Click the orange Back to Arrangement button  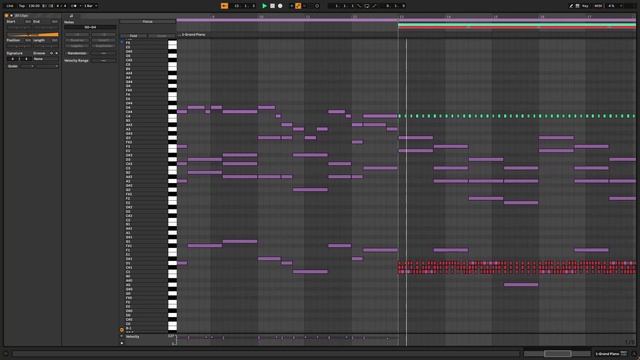click(x=224, y=6)
